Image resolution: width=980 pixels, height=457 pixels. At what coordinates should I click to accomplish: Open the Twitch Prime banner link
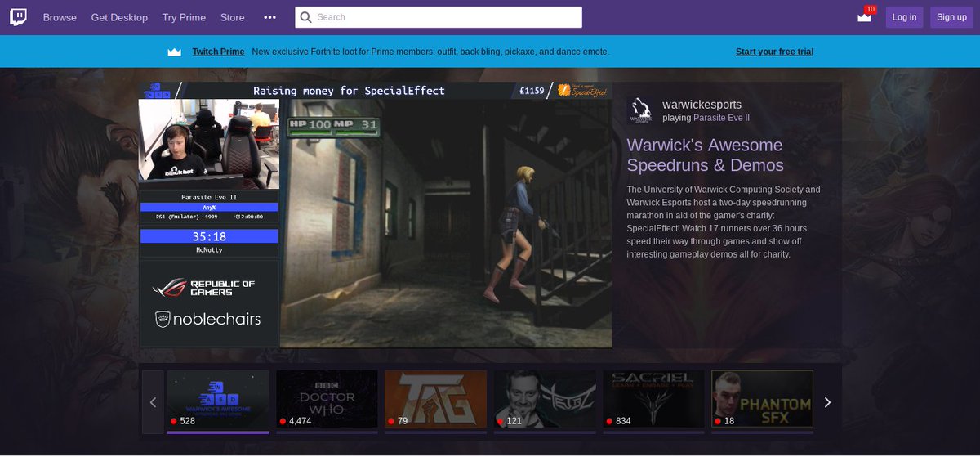(218, 52)
